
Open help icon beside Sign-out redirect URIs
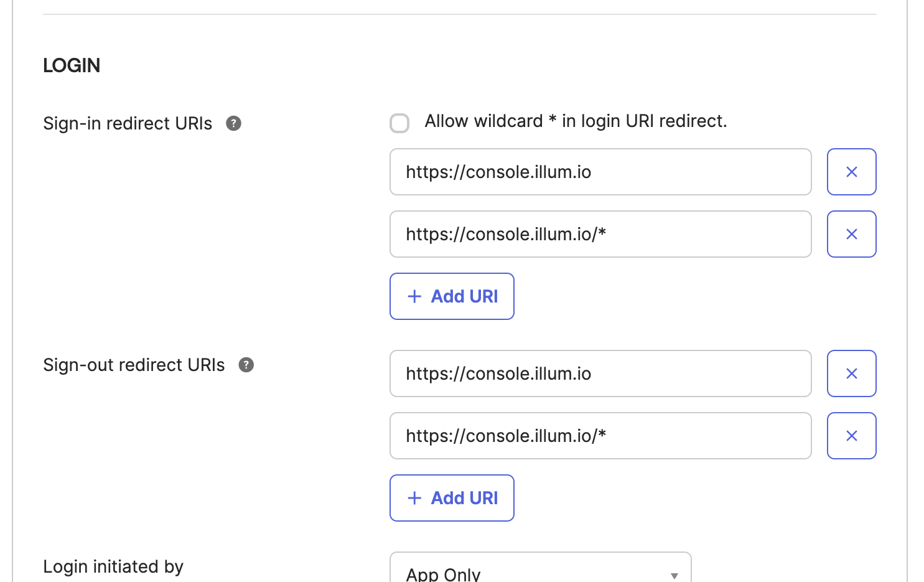coord(246,365)
